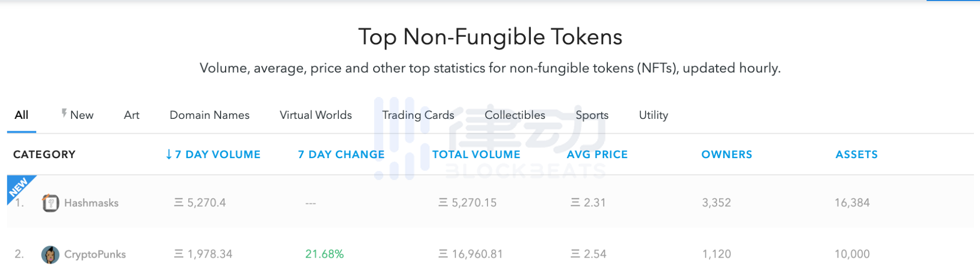Go to the Virtual Worlds tab

coord(316,115)
